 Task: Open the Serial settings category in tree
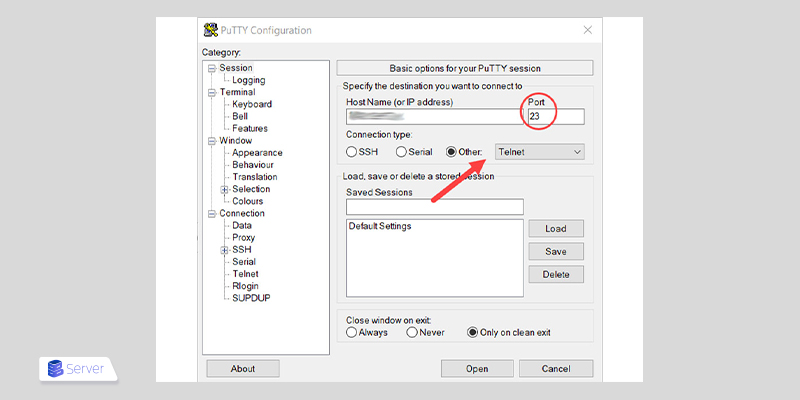tap(244, 262)
